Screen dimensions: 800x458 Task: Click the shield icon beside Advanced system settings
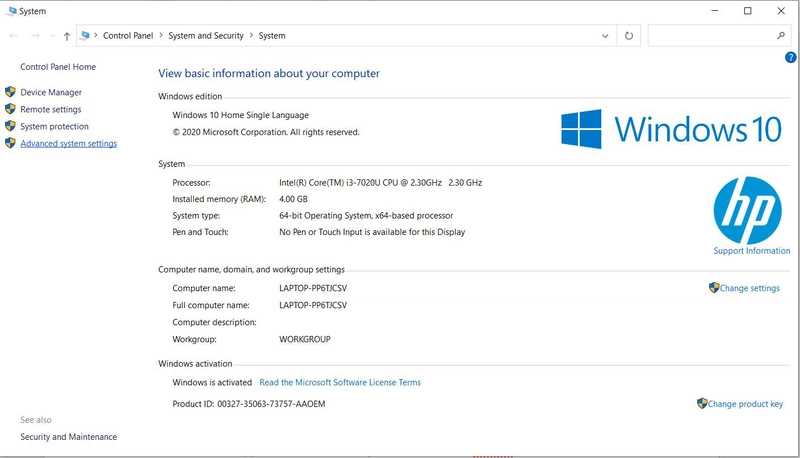coord(10,143)
